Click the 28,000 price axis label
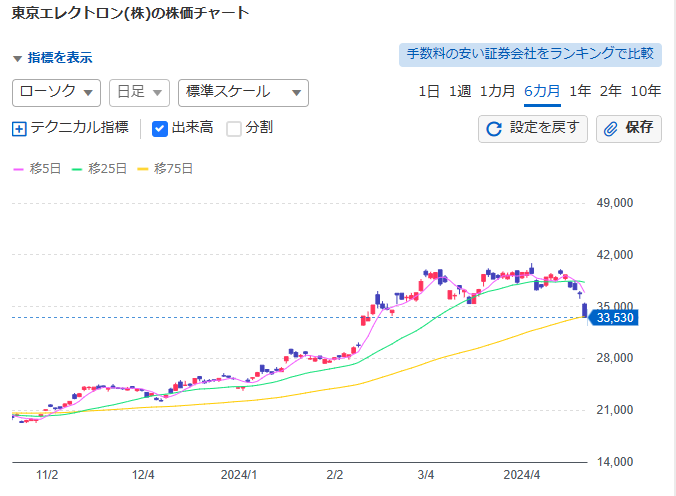676x496 pixels. (x=615, y=358)
